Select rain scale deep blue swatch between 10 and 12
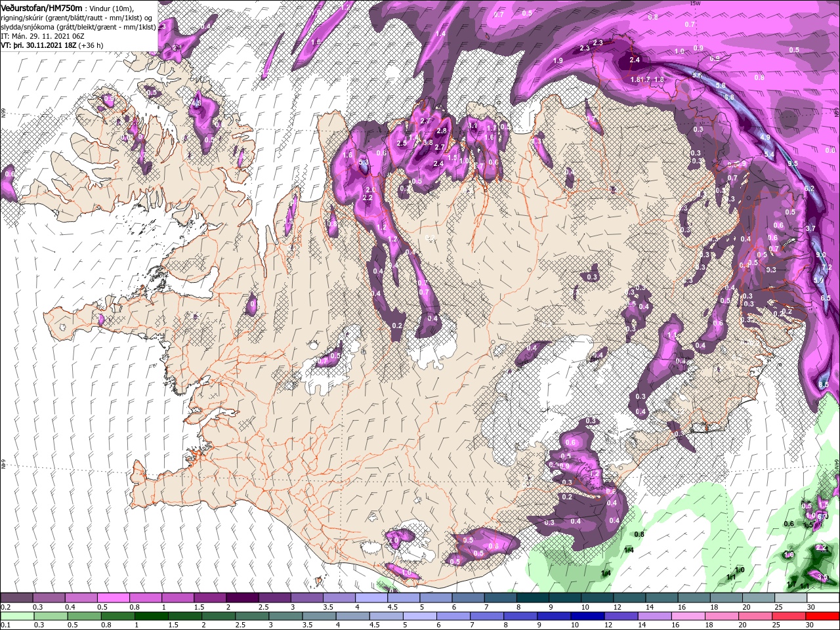Image resolution: width=840 pixels, height=630 pixels. tap(588, 616)
